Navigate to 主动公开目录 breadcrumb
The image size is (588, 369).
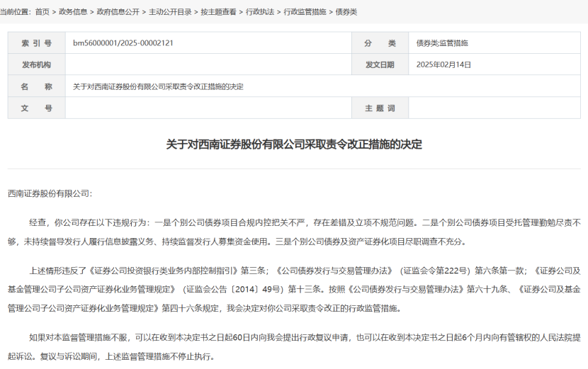pyautogui.click(x=170, y=12)
